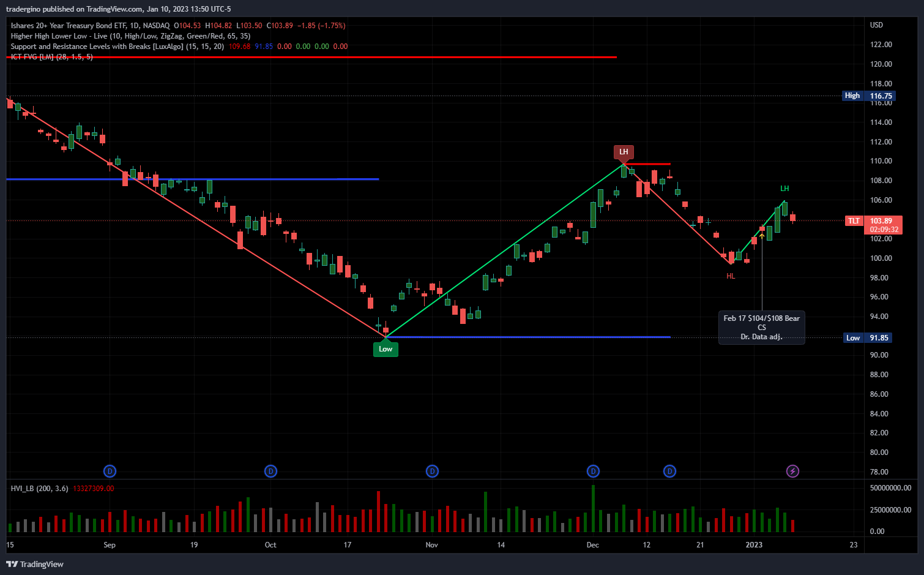Click the ICT FVG [LM] indicator legend
The image size is (924, 575).
(x=52, y=57)
